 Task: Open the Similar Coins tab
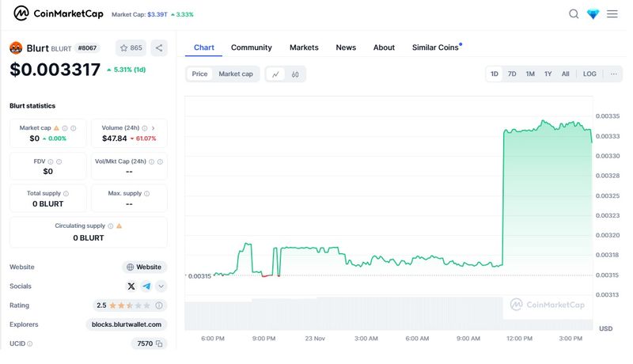pyautogui.click(x=437, y=47)
